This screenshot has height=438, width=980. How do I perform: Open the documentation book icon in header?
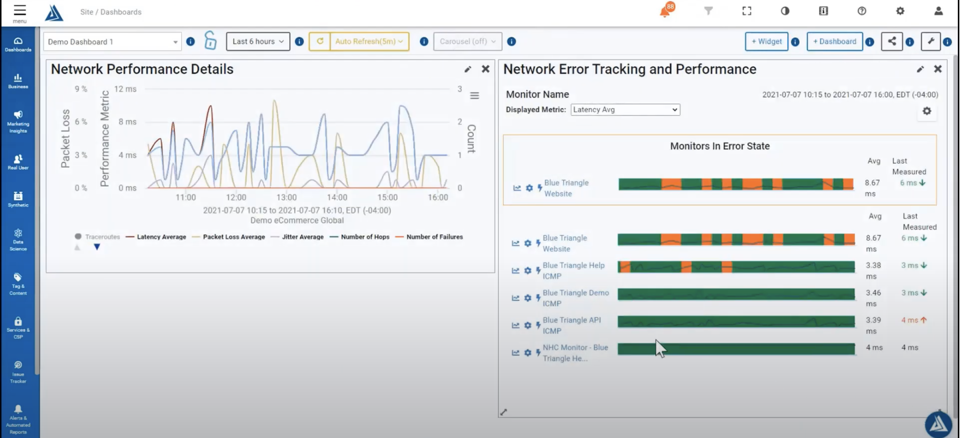[823, 11]
